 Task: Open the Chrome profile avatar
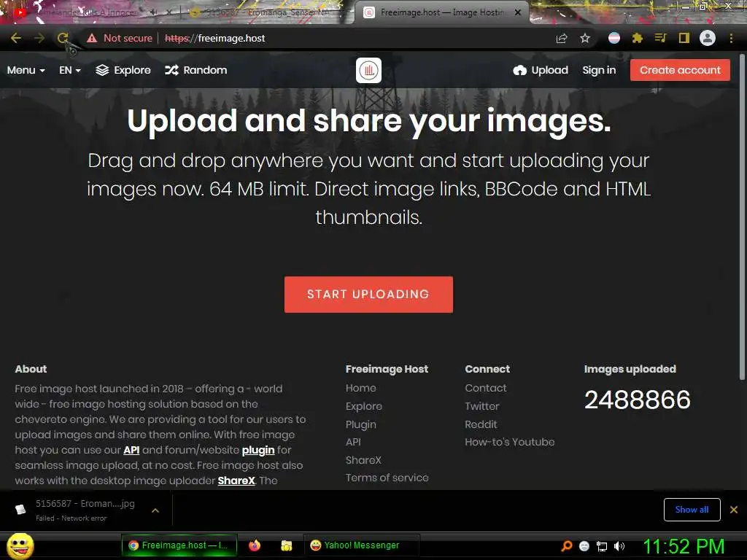(708, 38)
